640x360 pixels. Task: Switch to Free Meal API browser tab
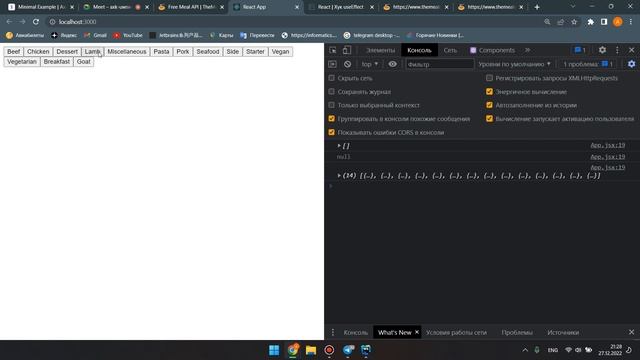pyautogui.click(x=191, y=7)
